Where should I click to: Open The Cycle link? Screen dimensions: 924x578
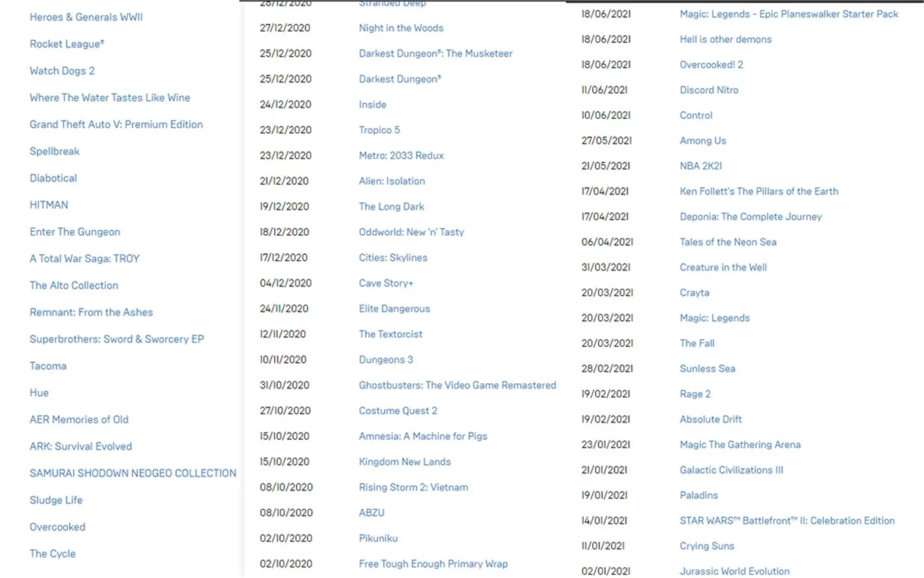(x=52, y=554)
